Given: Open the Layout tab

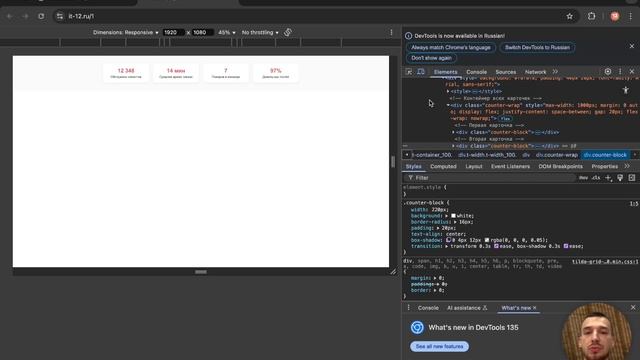Looking at the screenshot, I should [x=474, y=167].
